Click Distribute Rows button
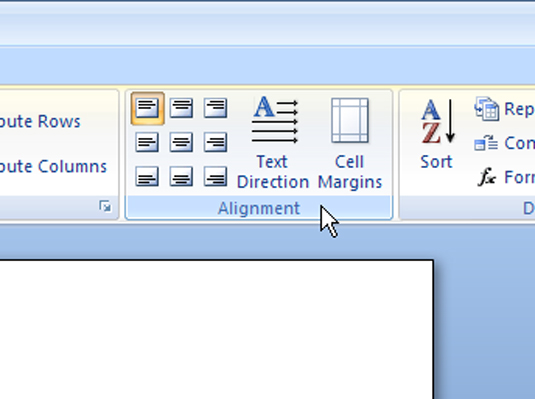Viewport: 535px width, 399px height. coord(40,121)
